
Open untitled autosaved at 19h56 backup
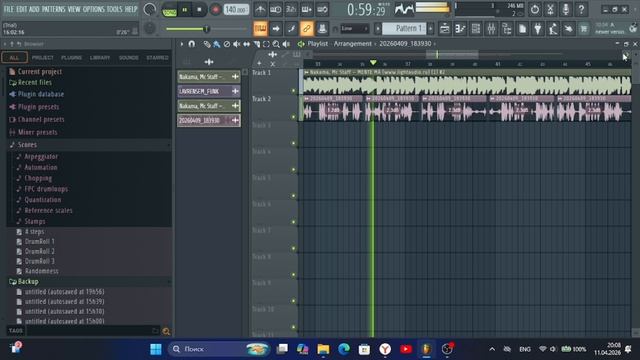point(64,292)
